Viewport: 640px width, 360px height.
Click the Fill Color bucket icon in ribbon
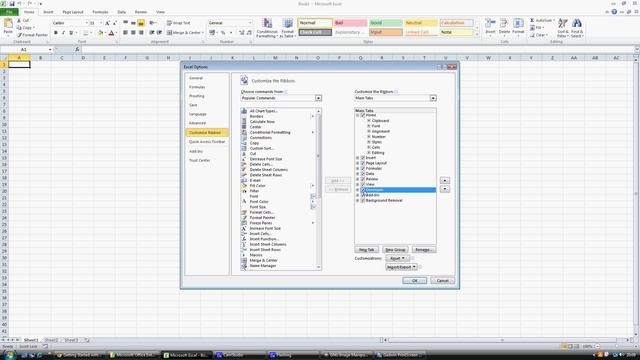tap(100, 33)
